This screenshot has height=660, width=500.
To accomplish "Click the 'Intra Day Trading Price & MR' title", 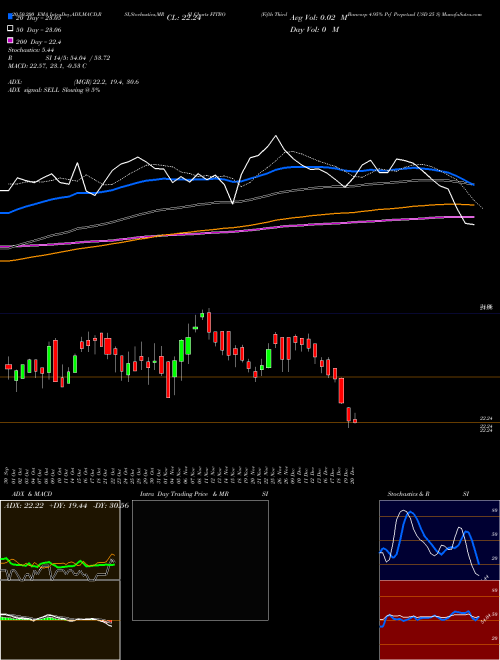I will [x=184, y=494].
